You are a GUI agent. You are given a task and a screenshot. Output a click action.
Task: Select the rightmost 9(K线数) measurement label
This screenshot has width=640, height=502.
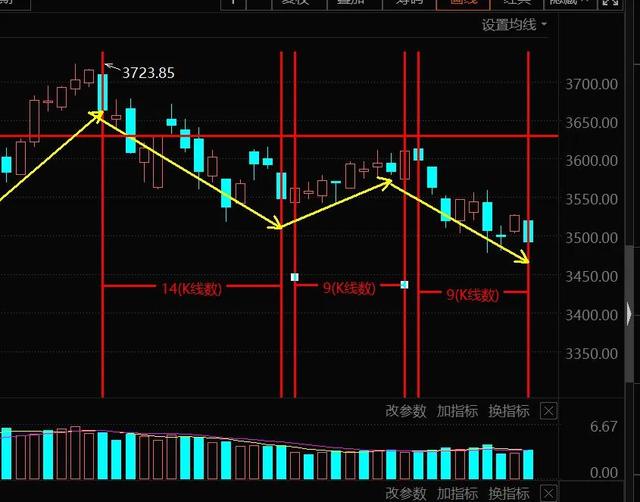473,295
